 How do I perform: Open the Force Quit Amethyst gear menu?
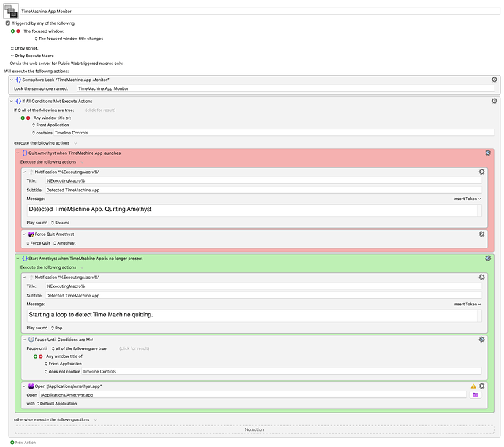point(481,234)
